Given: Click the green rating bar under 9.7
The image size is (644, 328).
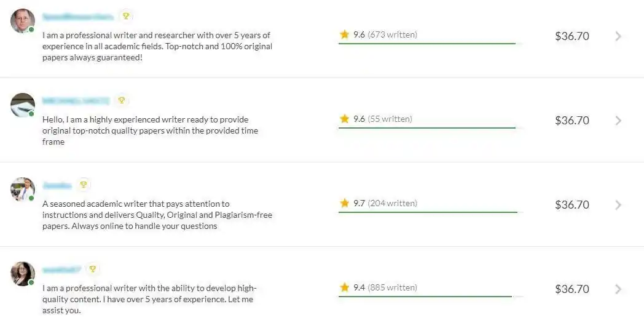Looking at the screenshot, I should (x=428, y=212).
